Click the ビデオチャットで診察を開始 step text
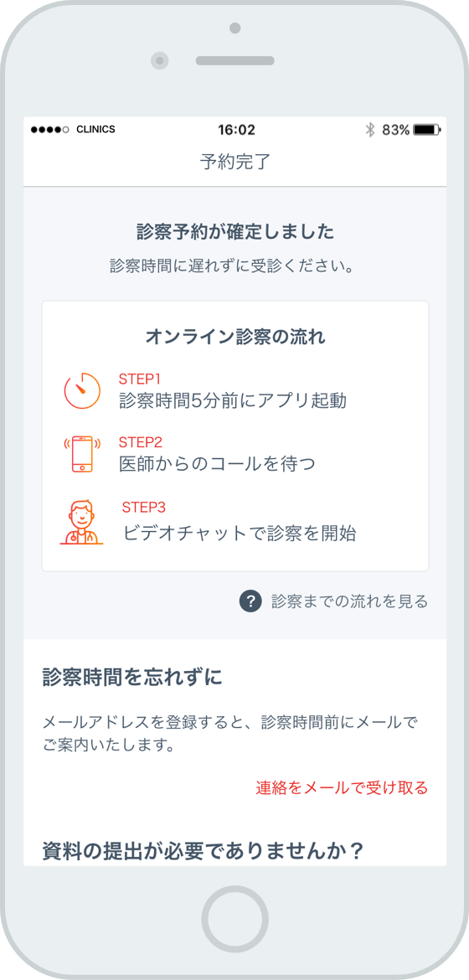 [240, 533]
